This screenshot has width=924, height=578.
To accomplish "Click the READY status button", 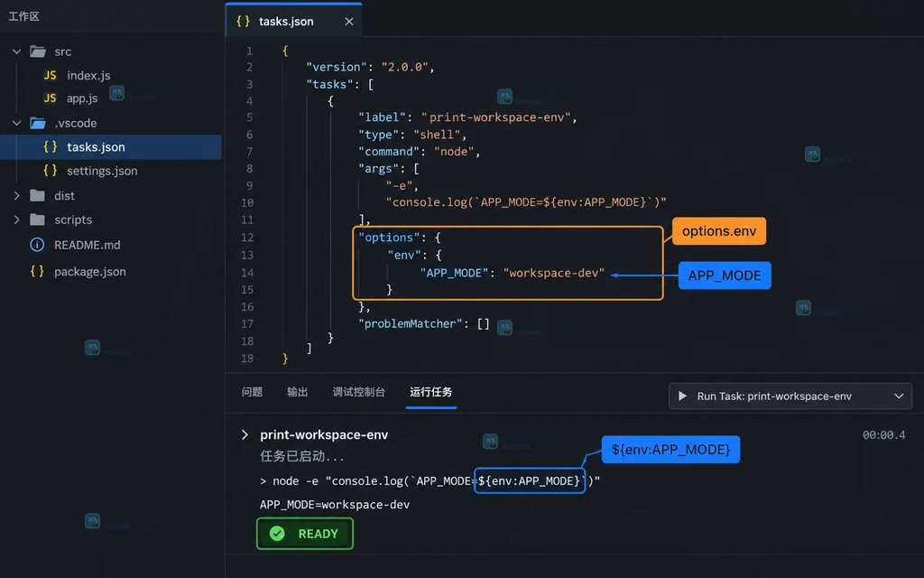I will click(x=305, y=533).
